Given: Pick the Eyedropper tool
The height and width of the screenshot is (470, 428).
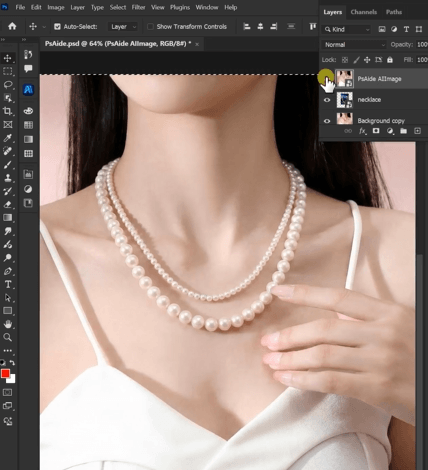Looking at the screenshot, I should [x=7, y=138].
